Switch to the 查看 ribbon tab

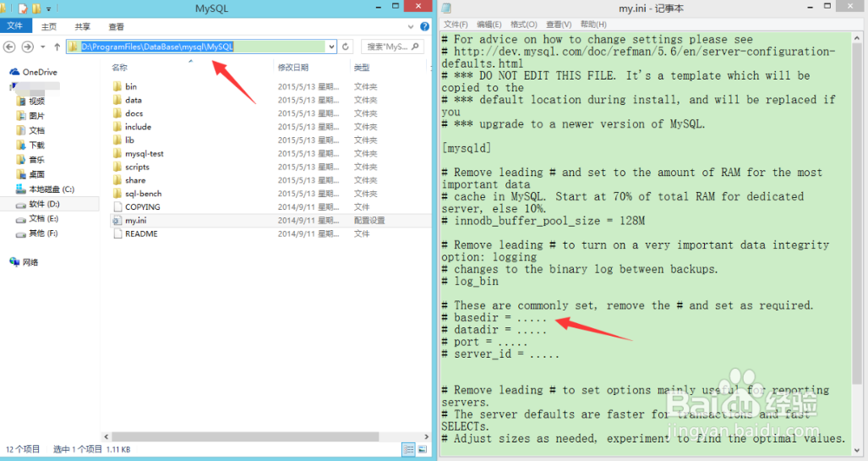click(x=116, y=27)
